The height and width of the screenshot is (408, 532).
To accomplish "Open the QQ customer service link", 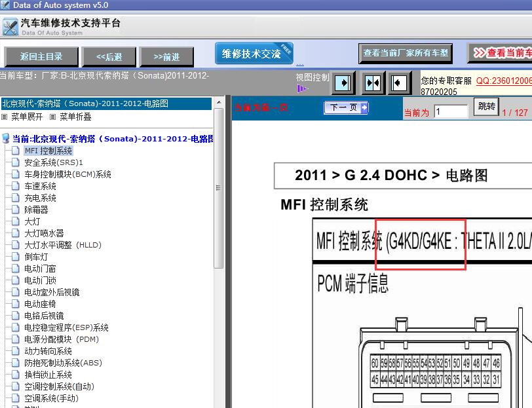I will 504,81.
